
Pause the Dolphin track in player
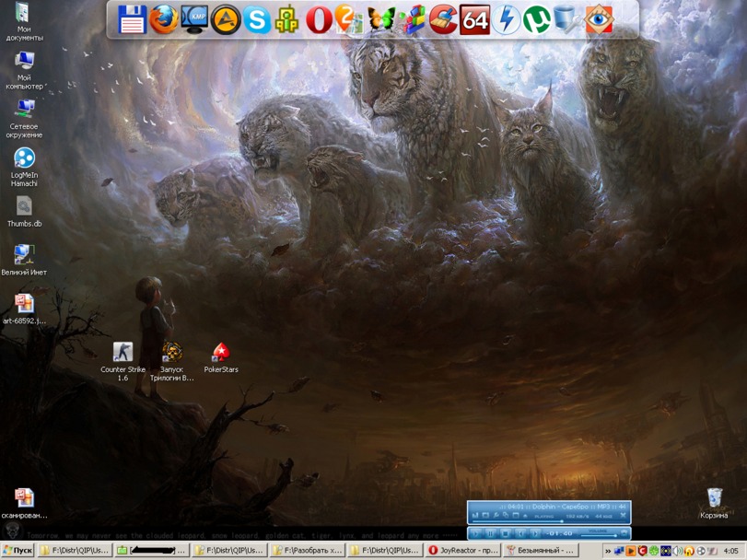pyautogui.click(x=490, y=533)
